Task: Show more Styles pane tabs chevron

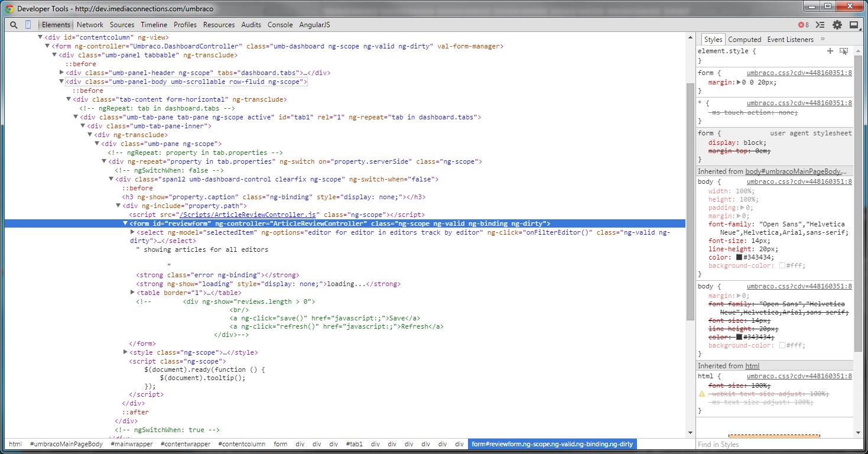Action: coord(822,39)
